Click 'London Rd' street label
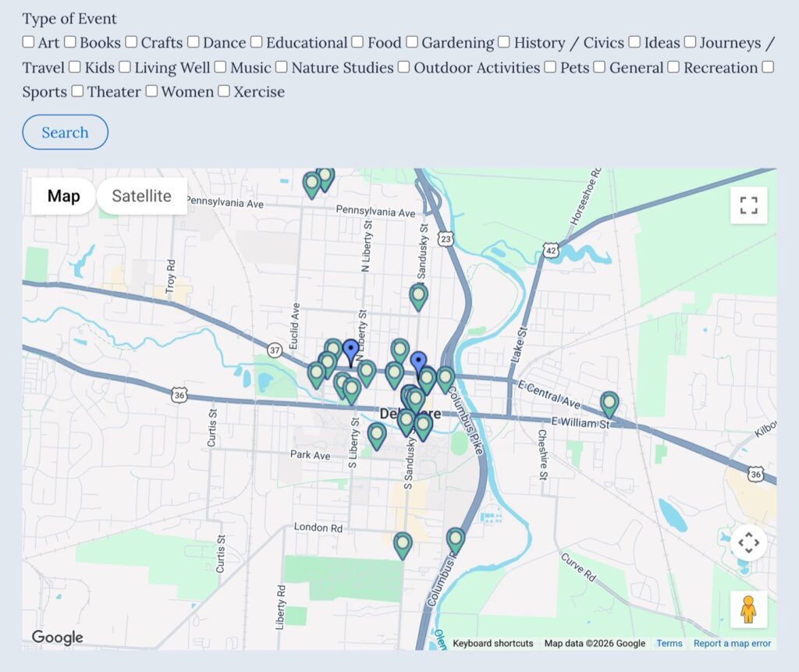 tap(318, 527)
